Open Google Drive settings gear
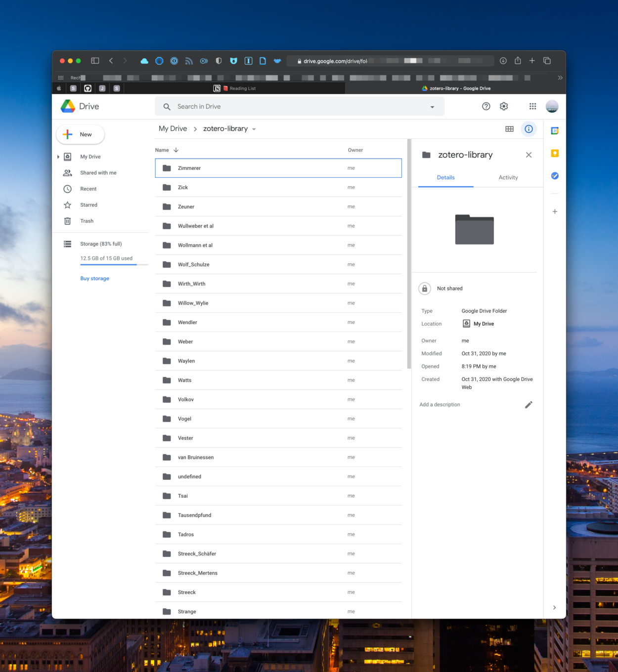The width and height of the screenshot is (618, 672). pyautogui.click(x=504, y=106)
